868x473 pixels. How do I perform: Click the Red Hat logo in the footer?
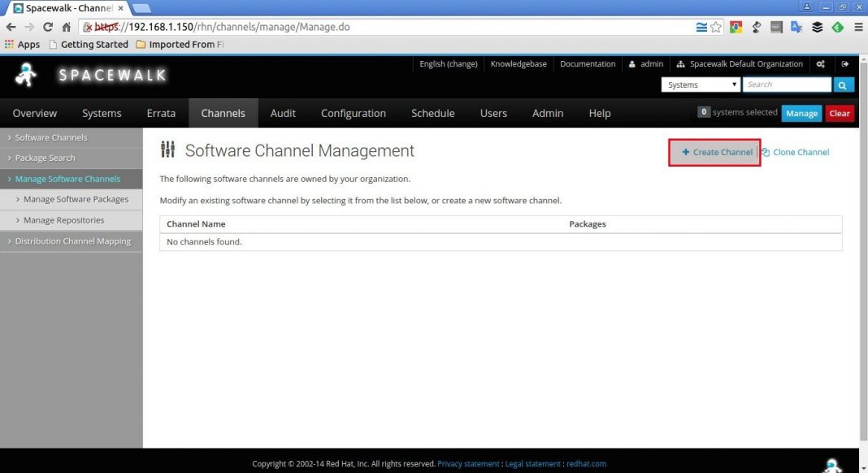pos(587,463)
